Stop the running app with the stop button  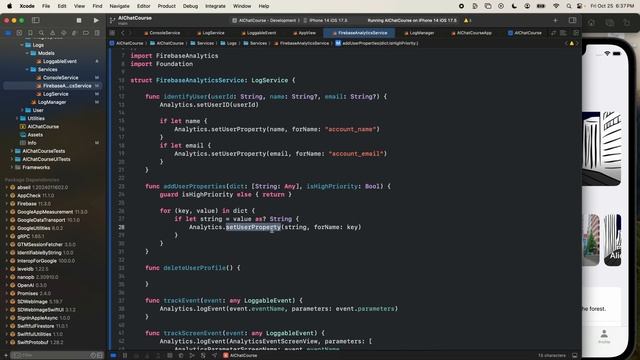tap(79, 20)
